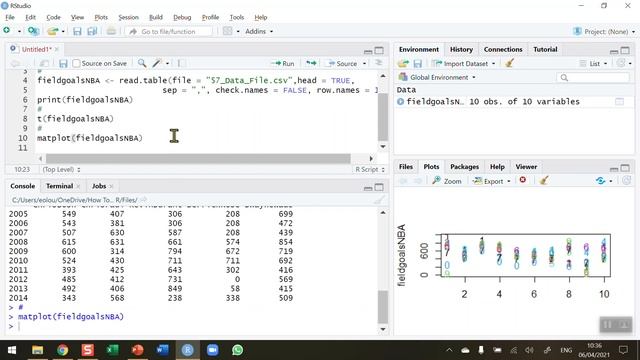Open Chrome from the taskbar
640x360 pixels.
pos(62,350)
